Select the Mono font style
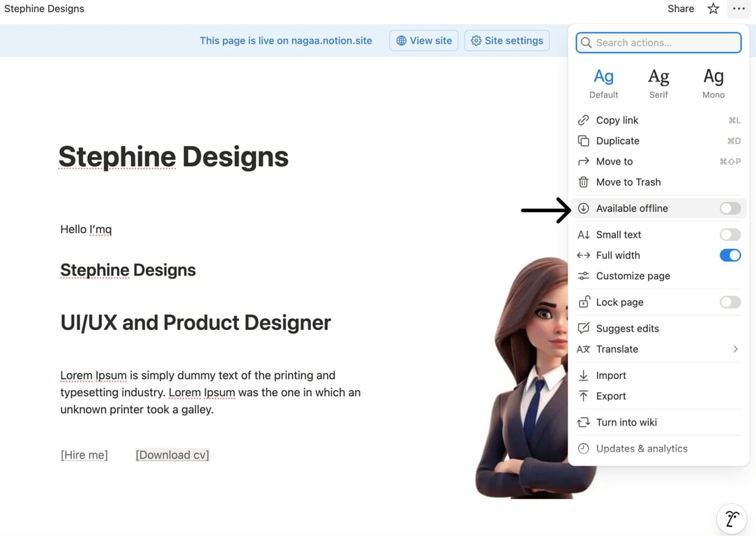 coord(713,84)
